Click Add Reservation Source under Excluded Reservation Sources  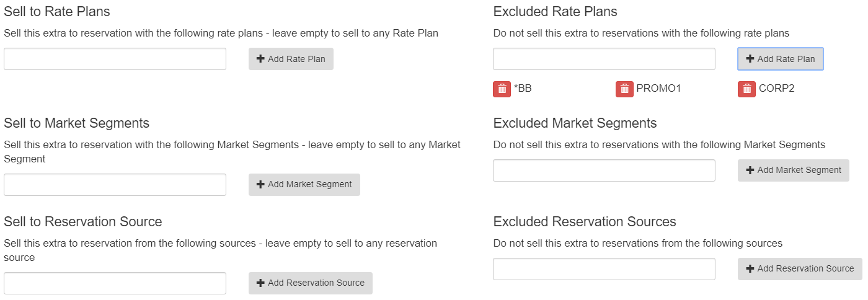(x=800, y=269)
